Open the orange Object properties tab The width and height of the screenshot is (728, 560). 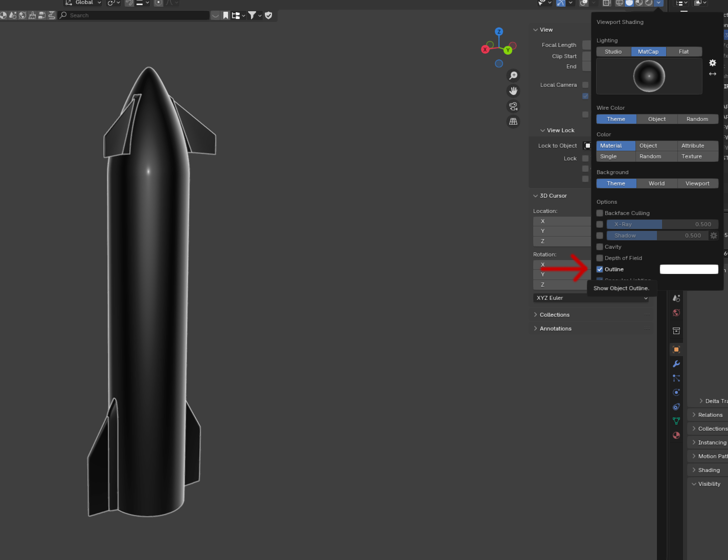click(x=676, y=349)
